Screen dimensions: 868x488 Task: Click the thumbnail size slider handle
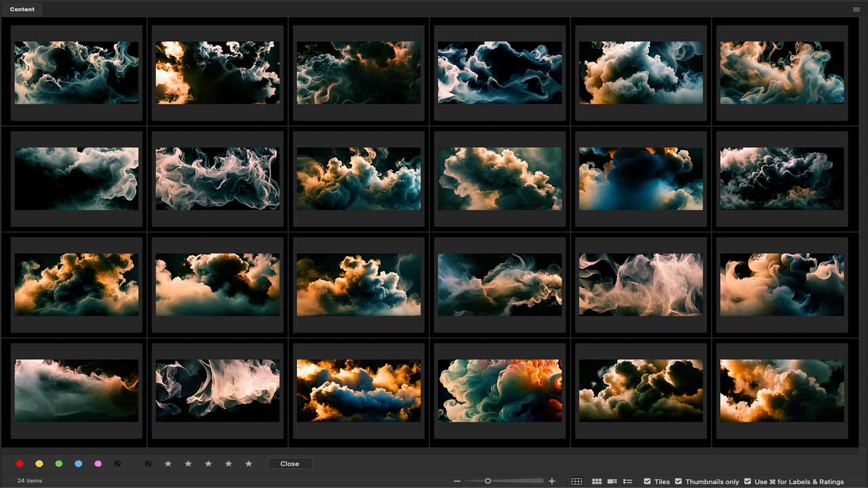(x=488, y=481)
